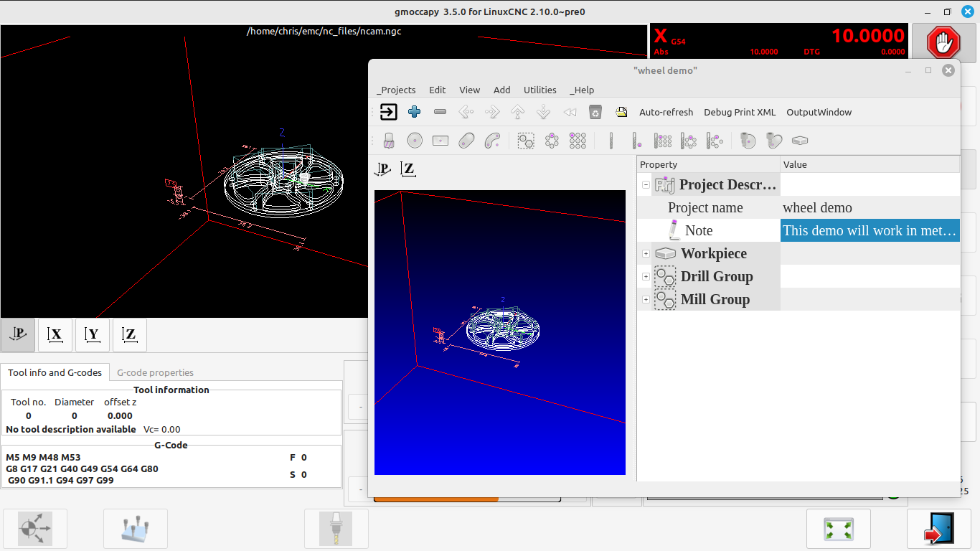Add a rectangular pocket feature
Screen dimensions: 980x551
[x=440, y=141]
